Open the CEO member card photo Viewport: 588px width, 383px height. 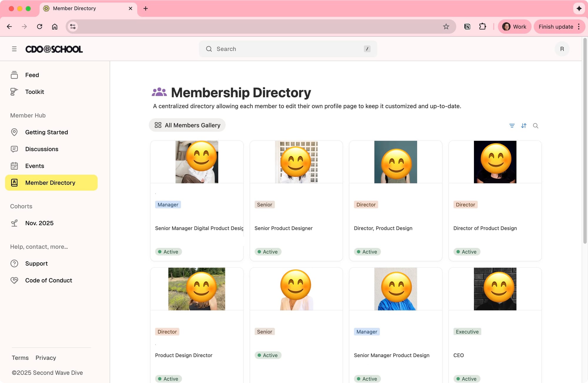[495, 289]
